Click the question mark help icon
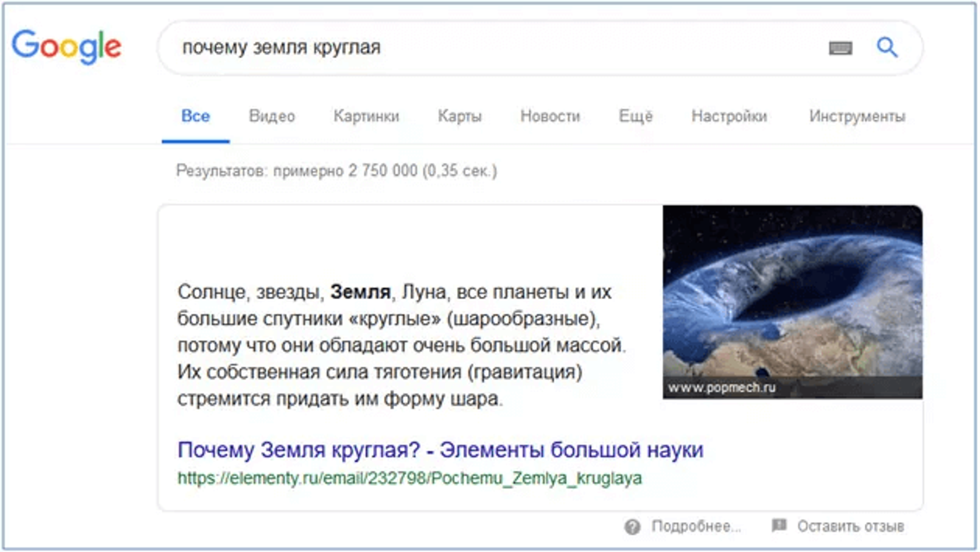This screenshot has height=552, width=980. click(632, 527)
